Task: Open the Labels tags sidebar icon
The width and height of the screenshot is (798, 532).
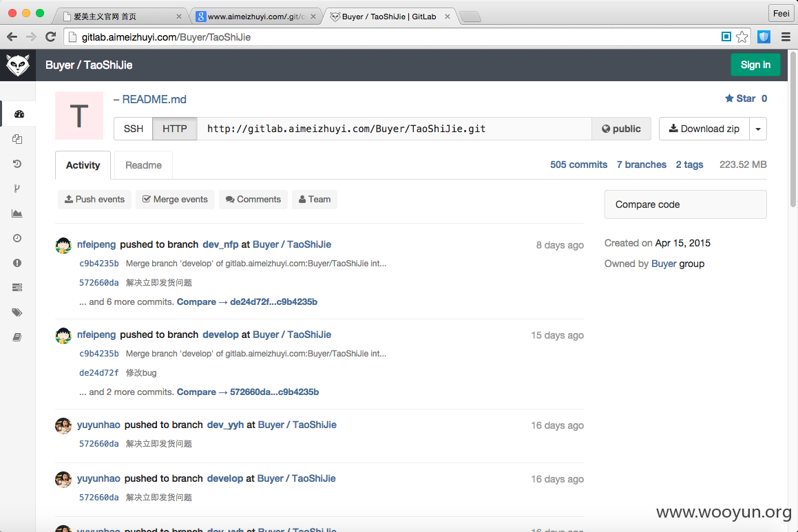Action: [x=17, y=312]
